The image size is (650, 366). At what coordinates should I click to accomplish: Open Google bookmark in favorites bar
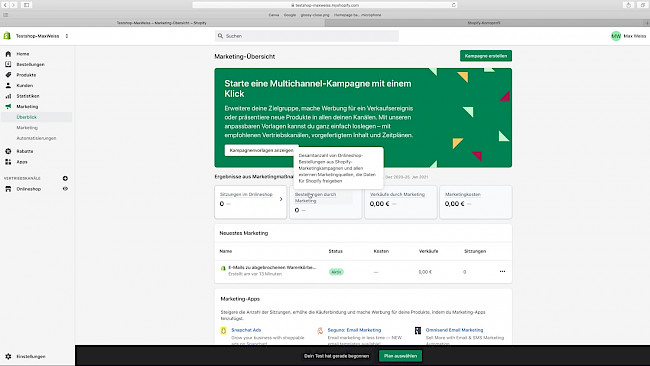[x=290, y=15]
